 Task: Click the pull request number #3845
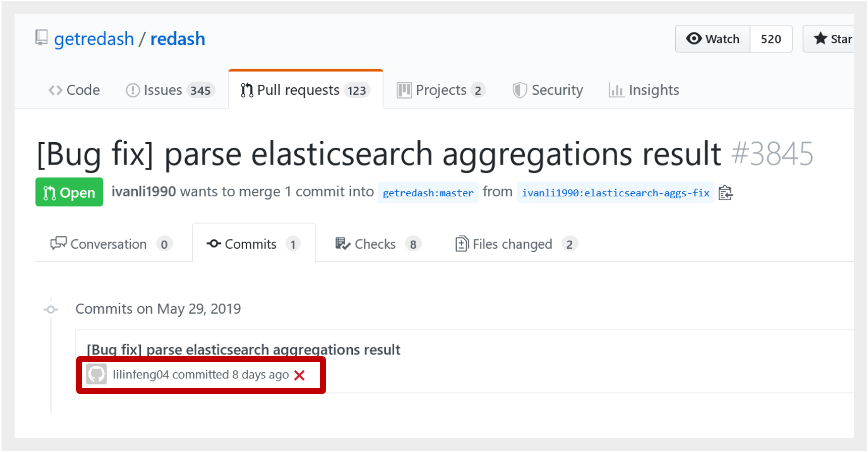click(x=772, y=154)
